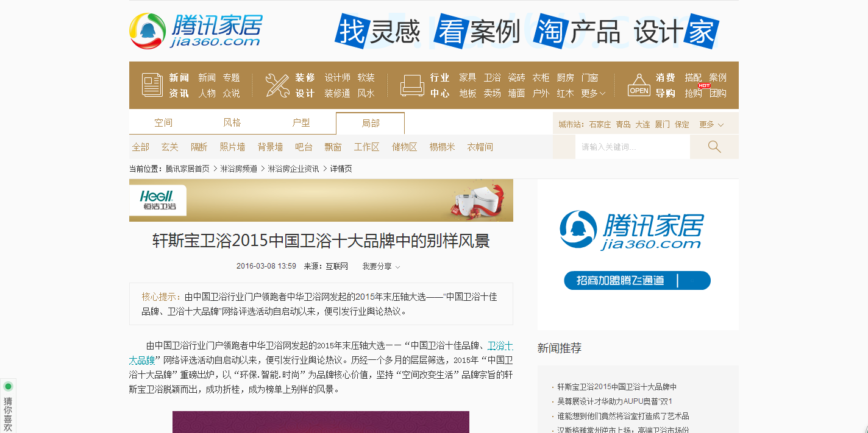The width and height of the screenshot is (868, 433).
Task: Open 背景墙 sub-category
Action: point(270,147)
